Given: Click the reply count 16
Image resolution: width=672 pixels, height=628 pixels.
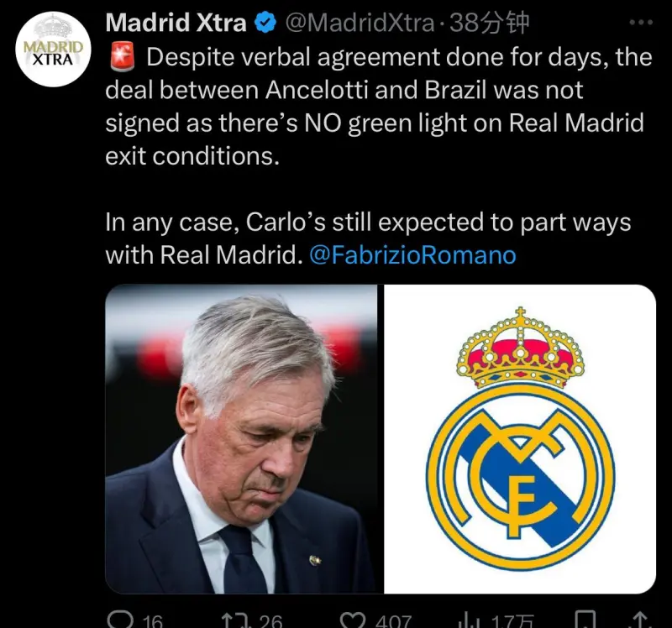Looking at the screenshot, I should click(153, 620).
